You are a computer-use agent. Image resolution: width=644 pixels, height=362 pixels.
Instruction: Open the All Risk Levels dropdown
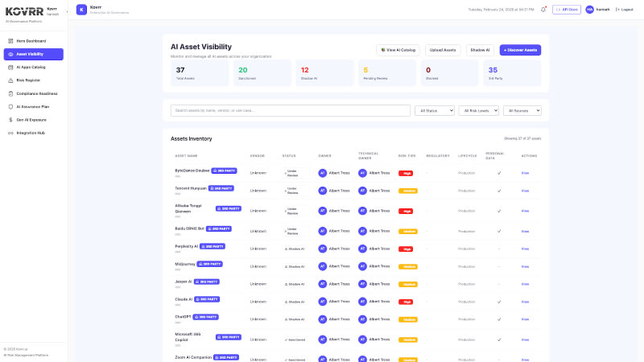coord(478,110)
